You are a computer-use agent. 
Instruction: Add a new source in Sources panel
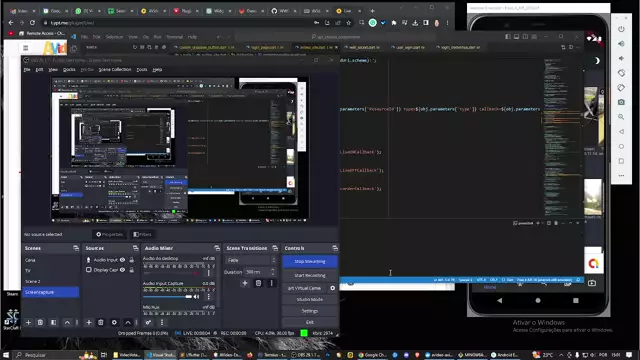(89, 322)
